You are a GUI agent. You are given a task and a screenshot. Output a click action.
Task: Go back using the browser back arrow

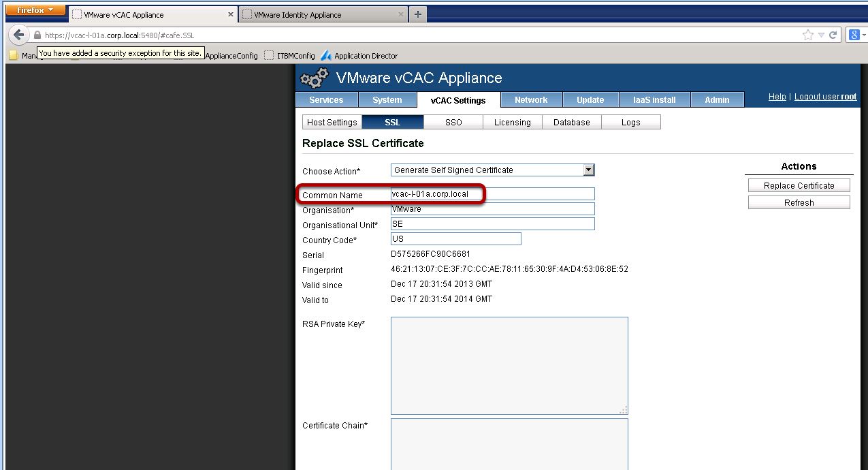(18, 35)
